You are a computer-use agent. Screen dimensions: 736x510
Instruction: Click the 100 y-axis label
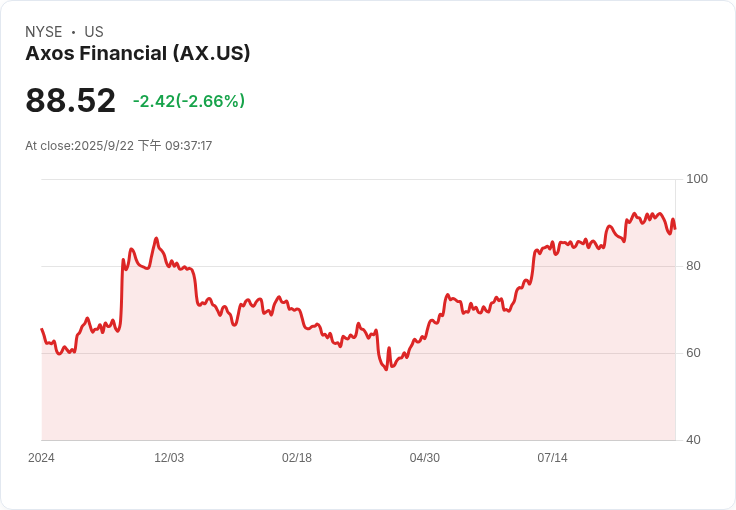[696, 179]
